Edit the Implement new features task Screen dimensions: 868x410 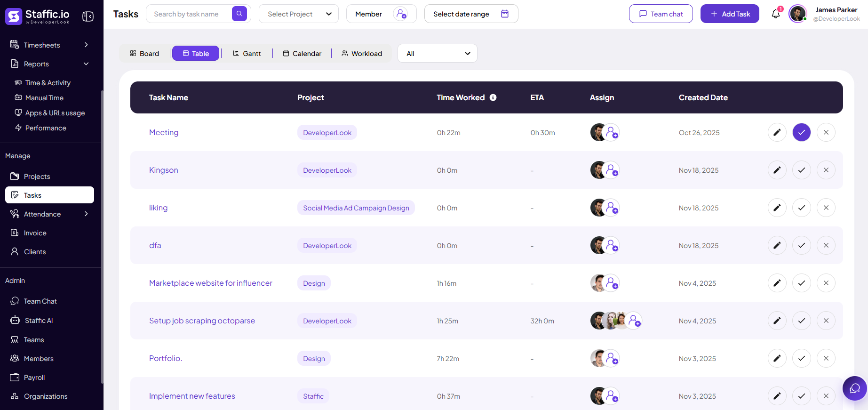tap(777, 396)
